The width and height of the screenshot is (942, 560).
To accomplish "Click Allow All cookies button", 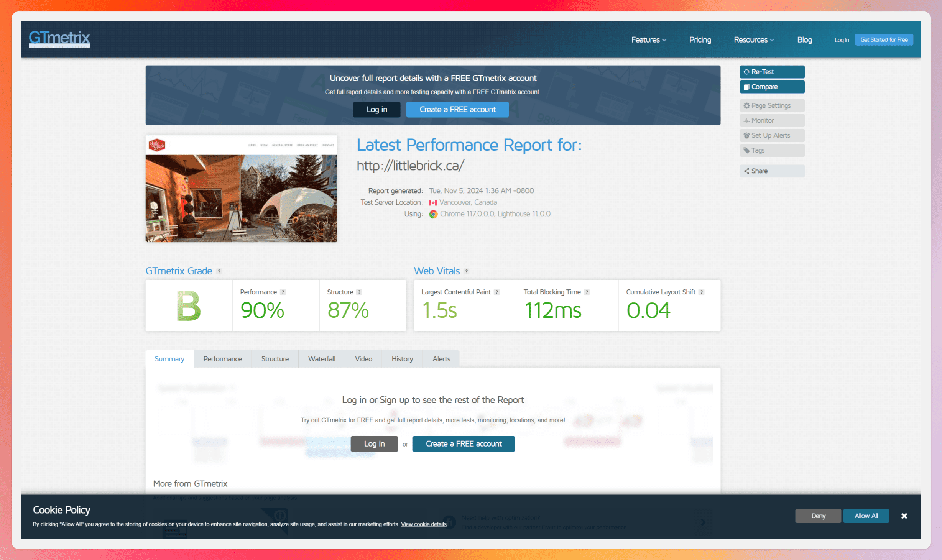I will [866, 516].
